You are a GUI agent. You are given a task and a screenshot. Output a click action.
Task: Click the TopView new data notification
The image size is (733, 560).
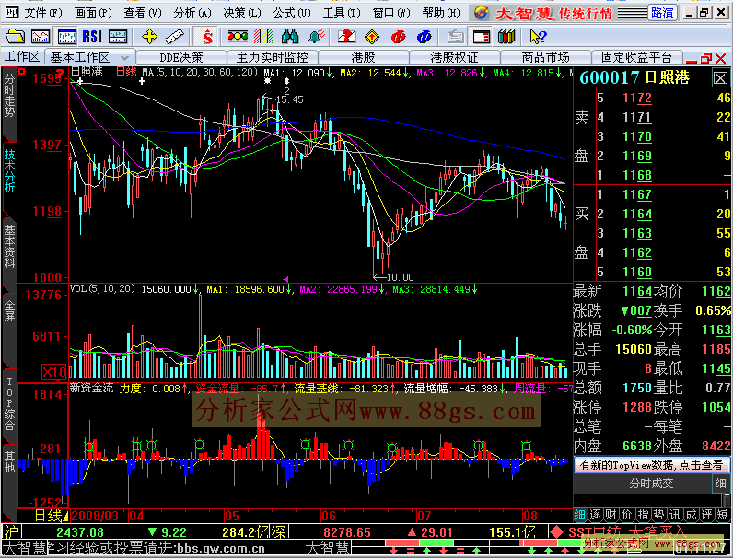pyautogui.click(x=651, y=464)
